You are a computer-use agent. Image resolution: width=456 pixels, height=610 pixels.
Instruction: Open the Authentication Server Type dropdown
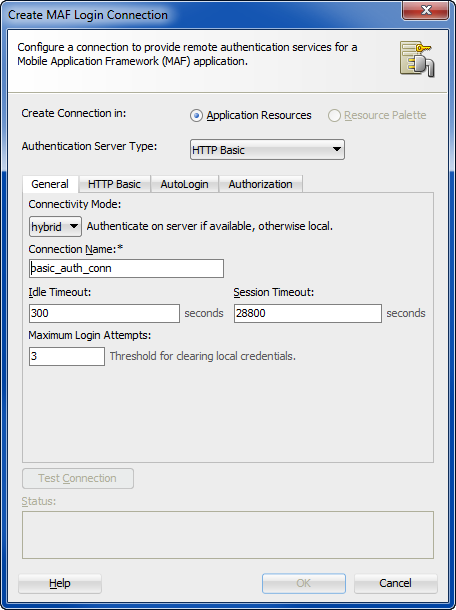click(x=267, y=149)
